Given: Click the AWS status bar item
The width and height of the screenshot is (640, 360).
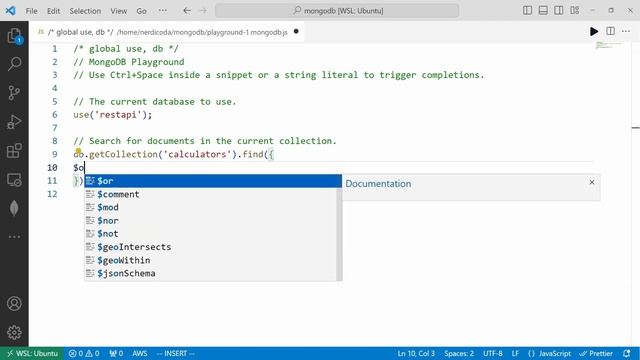Looking at the screenshot, I should (x=140, y=353).
